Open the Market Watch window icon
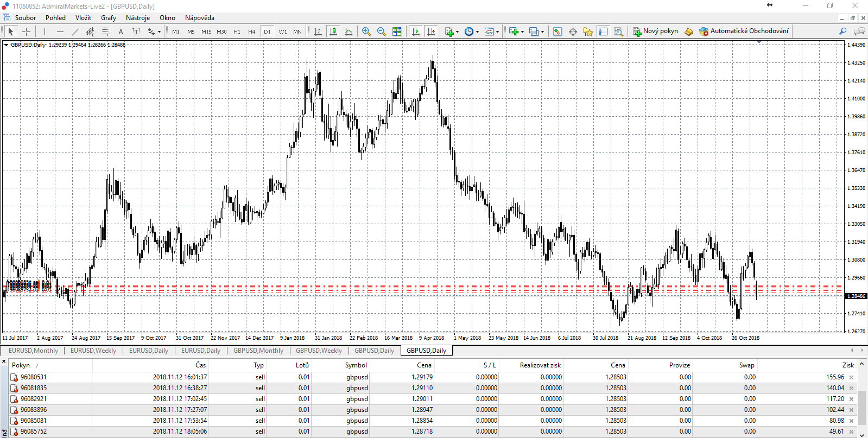The height and width of the screenshot is (438, 868). click(557, 31)
